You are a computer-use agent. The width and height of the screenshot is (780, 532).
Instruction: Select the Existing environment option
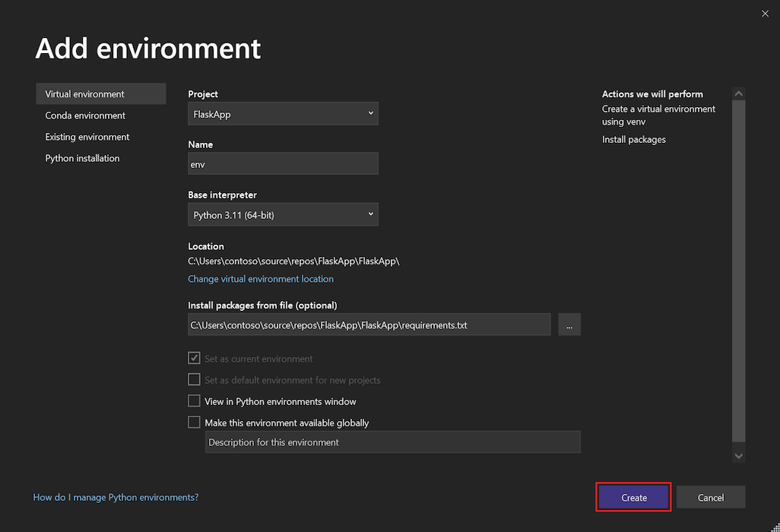click(87, 137)
